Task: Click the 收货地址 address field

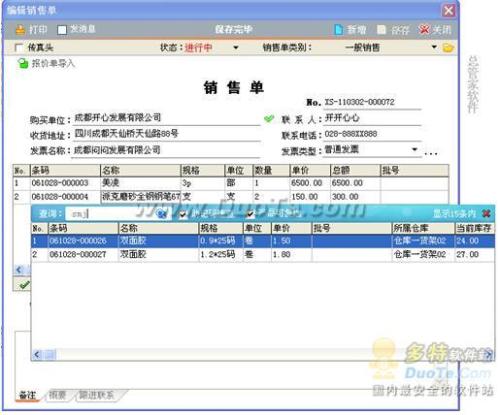Action: point(166,134)
